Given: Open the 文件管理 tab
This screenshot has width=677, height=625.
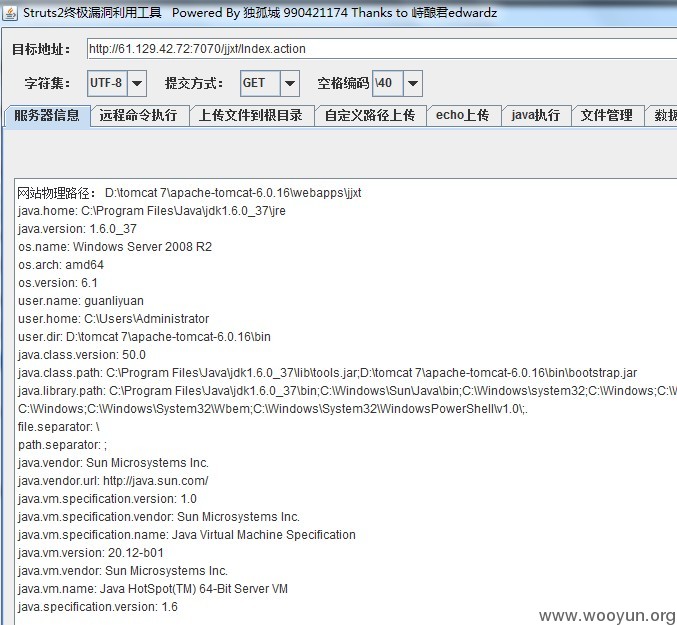Looking at the screenshot, I should tap(607, 116).
